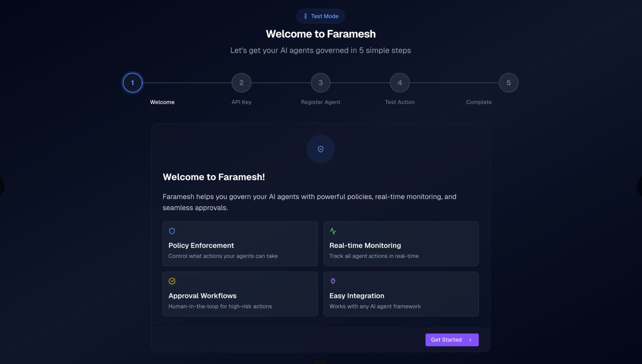Click the Test Mode pill button
642x364 pixels.
coord(320,16)
